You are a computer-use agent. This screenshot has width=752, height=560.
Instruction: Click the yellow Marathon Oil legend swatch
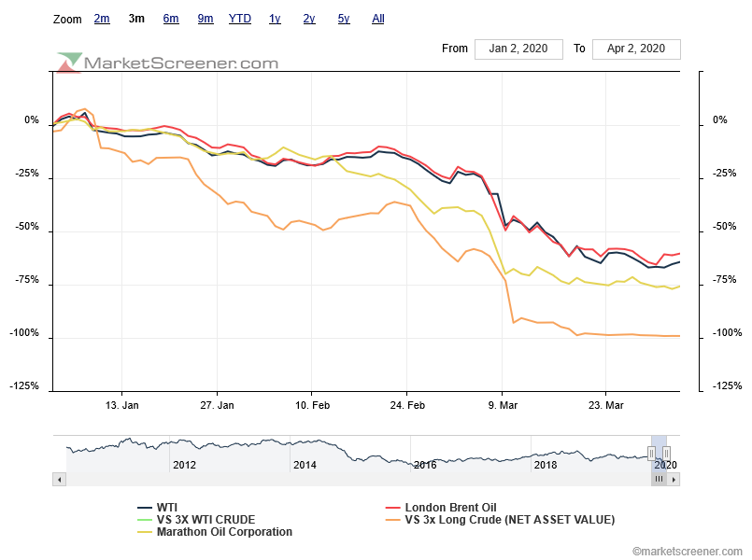click(145, 532)
